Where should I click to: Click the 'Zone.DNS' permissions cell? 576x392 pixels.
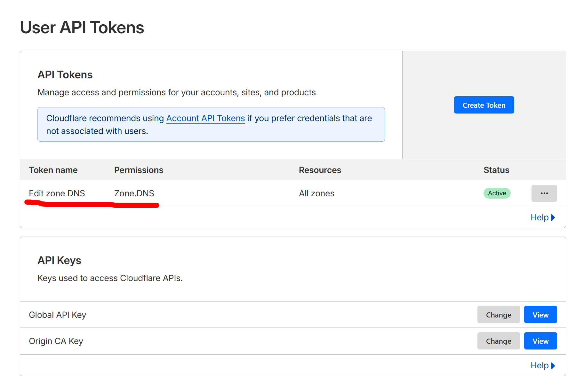tap(134, 193)
